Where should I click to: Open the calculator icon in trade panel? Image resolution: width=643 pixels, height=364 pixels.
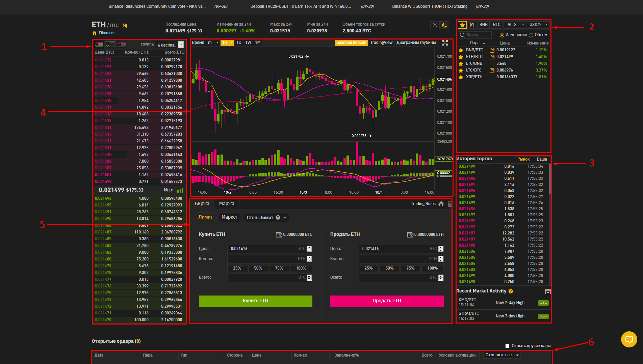(x=450, y=204)
